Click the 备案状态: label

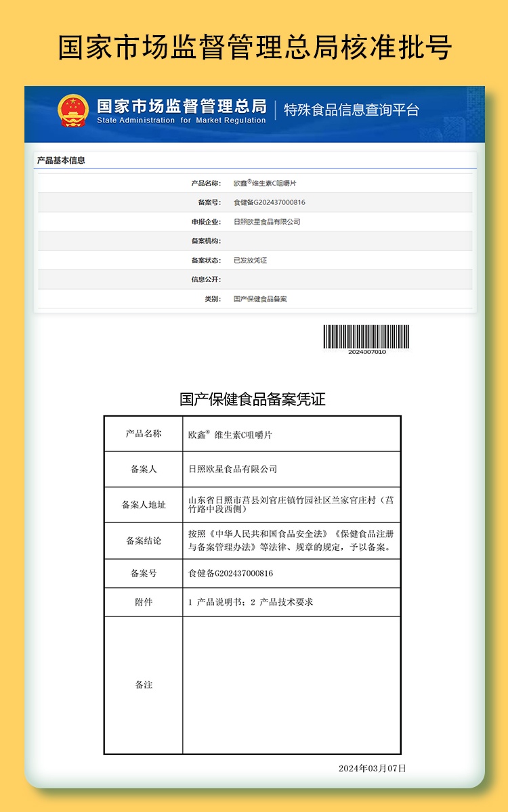pyautogui.click(x=206, y=260)
